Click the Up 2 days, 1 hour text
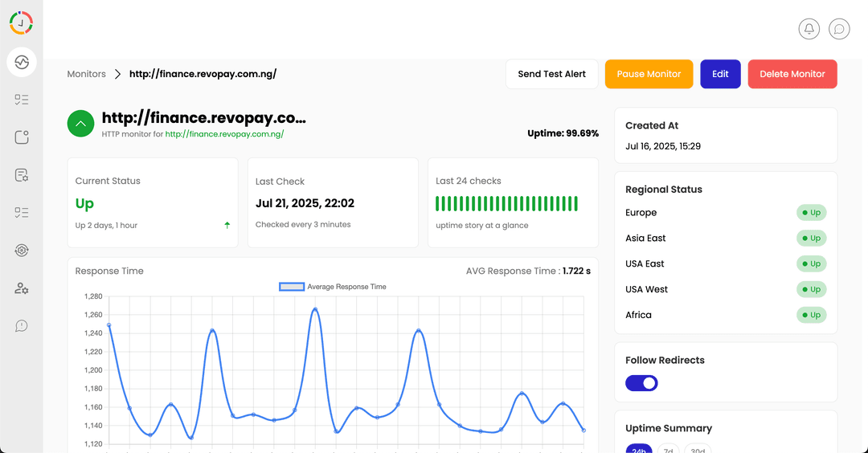 106,225
